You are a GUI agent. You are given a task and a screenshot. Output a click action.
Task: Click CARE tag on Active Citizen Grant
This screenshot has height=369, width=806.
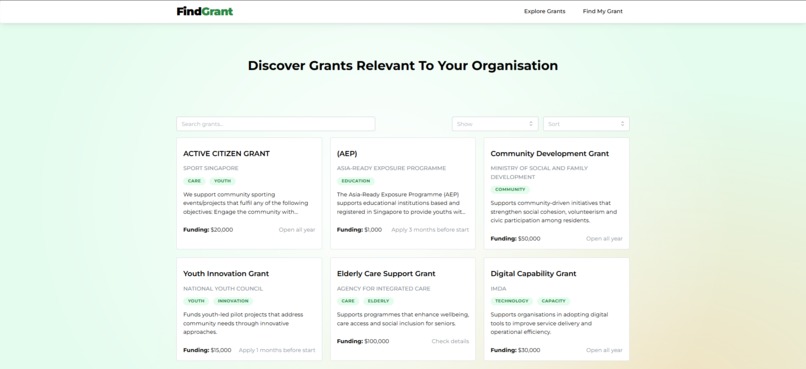click(x=194, y=181)
